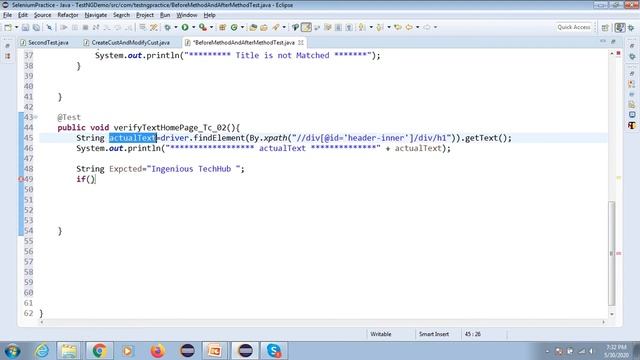Click the vertical editor scrollbar thumb
Image resolution: width=640 pixels, height=360 pixels.
pyautogui.click(x=611, y=253)
